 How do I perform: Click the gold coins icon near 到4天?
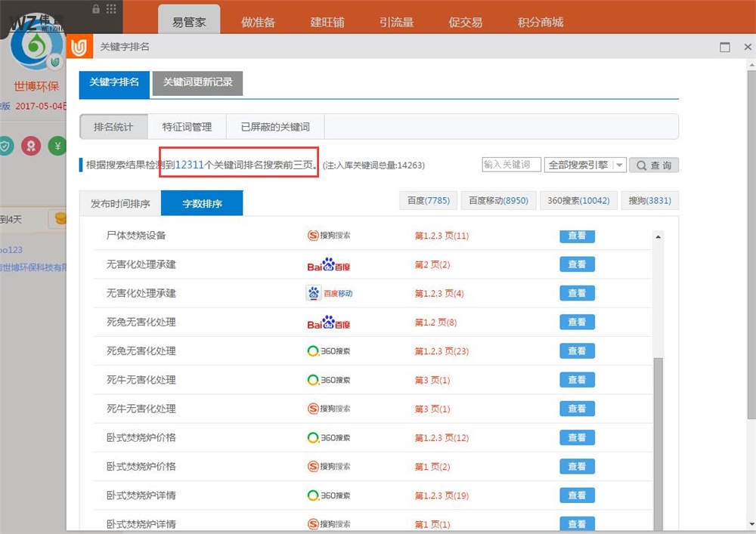(x=62, y=218)
